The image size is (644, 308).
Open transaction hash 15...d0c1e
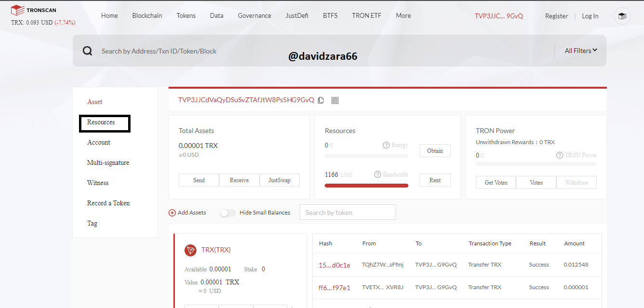click(334, 265)
